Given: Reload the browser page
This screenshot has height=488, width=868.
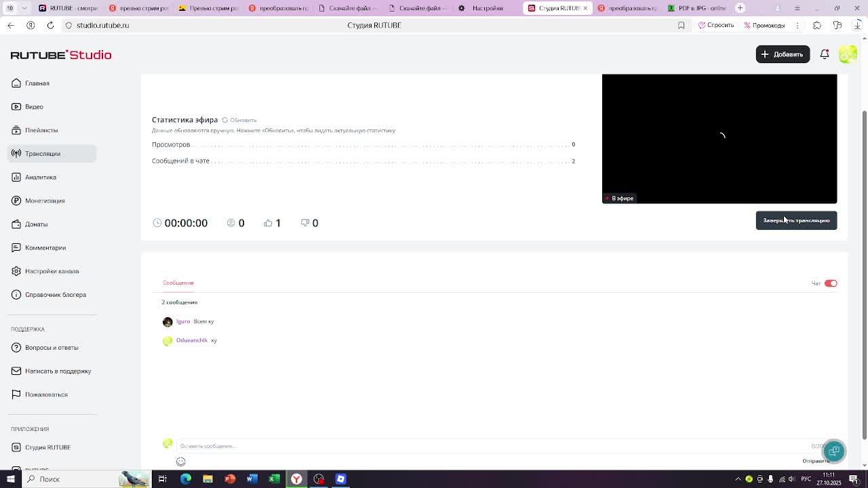Looking at the screenshot, I should click(50, 25).
